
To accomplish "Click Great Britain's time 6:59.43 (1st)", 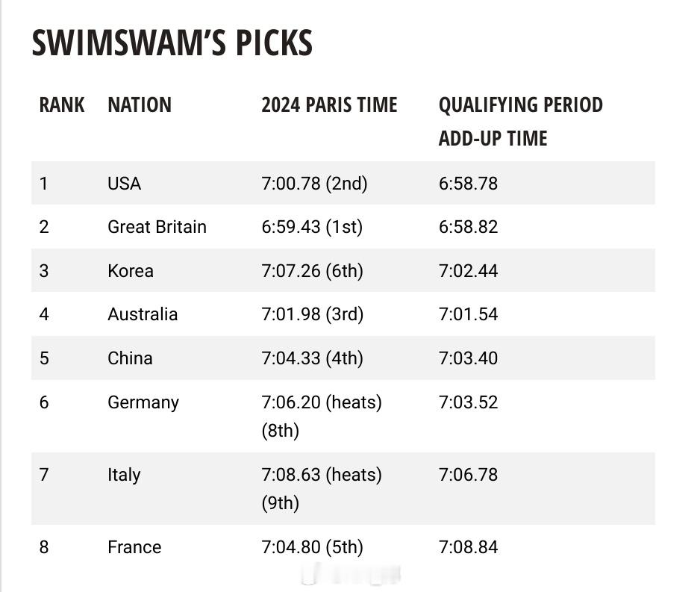I will tap(312, 227).
